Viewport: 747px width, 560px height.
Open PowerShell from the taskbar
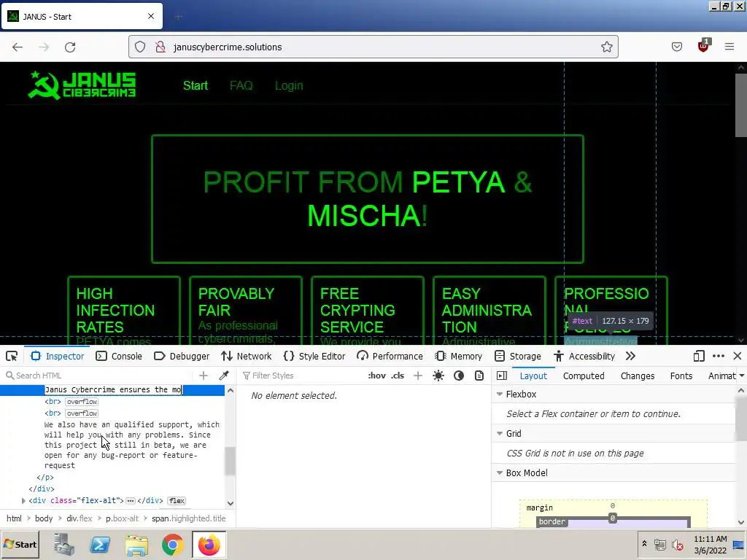point(100,544)
